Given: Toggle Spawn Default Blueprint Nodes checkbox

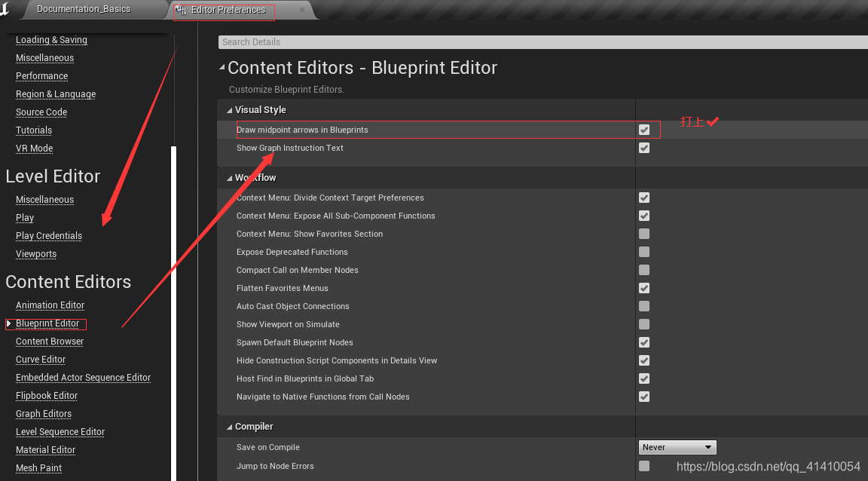Looking at the screenshot, I should pyautogui.click(x=643, y=342).
